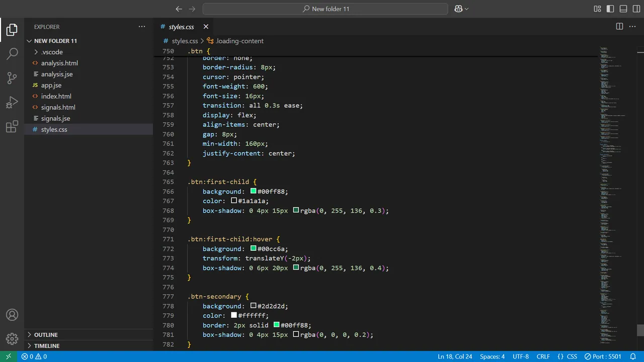The image size is (644, 362).
Task: Open index.html in explorer
Action: point(89,96)
